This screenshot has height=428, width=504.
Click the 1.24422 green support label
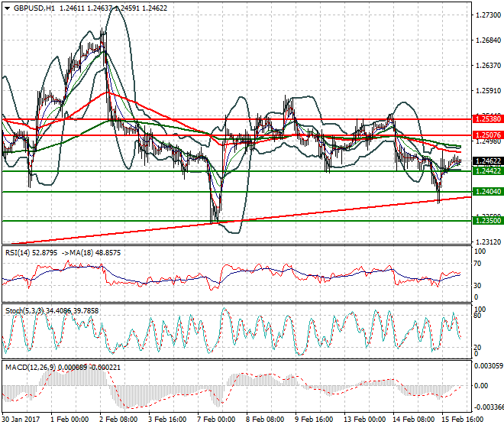point(488,171)
